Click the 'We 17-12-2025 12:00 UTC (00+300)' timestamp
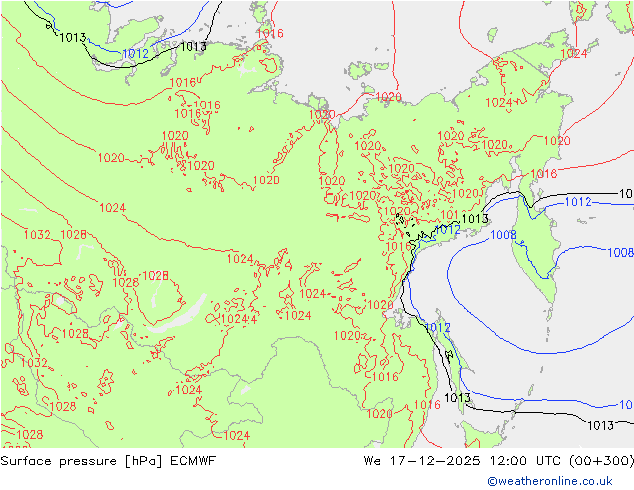 click(x=499, y=461)
